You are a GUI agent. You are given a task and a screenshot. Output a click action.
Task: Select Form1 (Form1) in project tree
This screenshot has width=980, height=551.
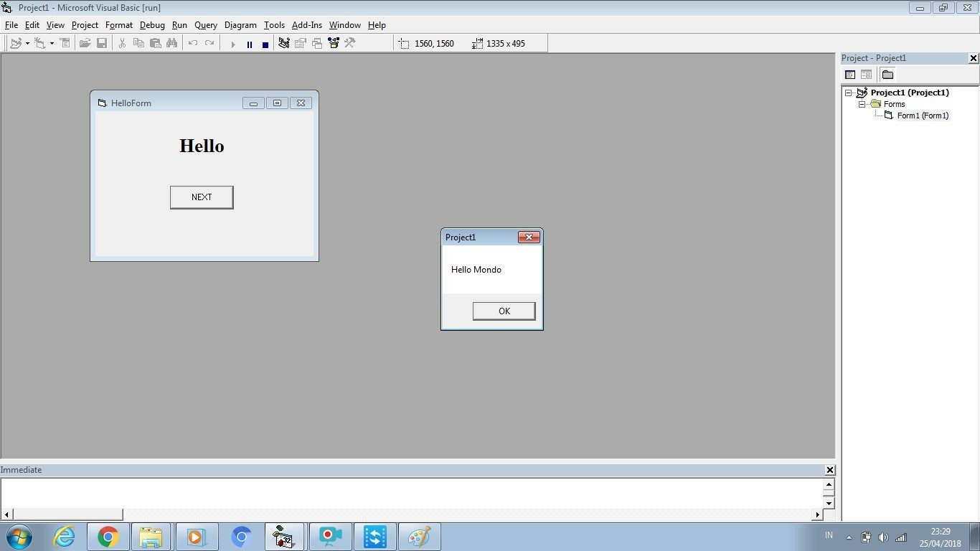click(923, 116)
